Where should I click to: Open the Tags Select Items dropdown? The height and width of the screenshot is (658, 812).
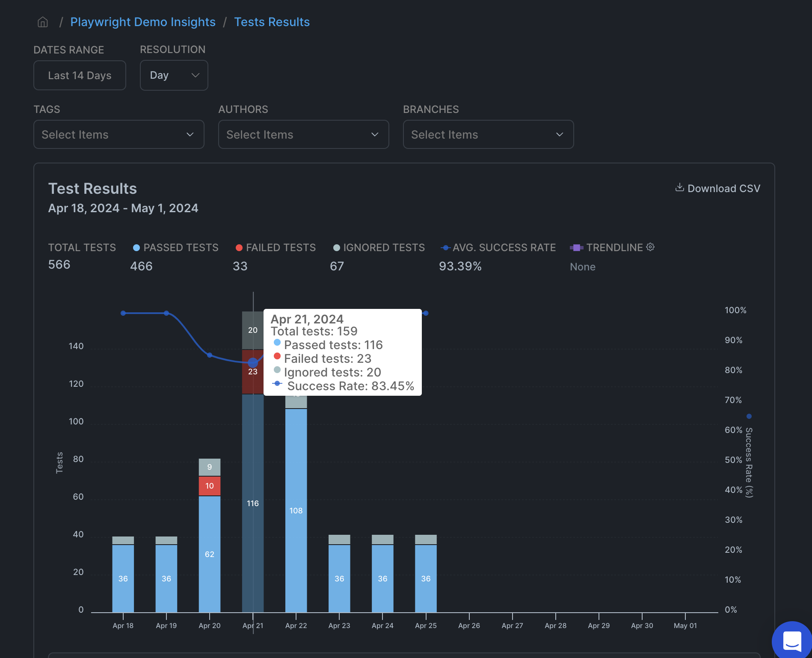click(x=119, y=134)
